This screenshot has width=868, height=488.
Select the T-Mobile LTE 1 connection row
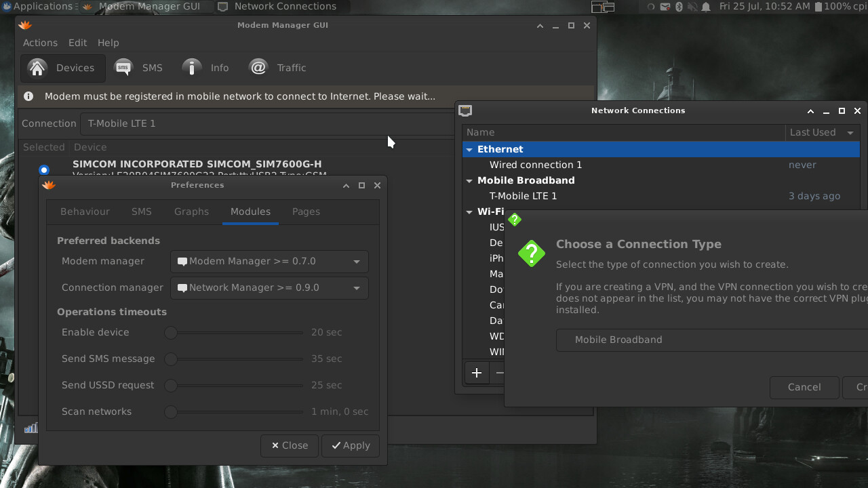(x=661, y=196)
